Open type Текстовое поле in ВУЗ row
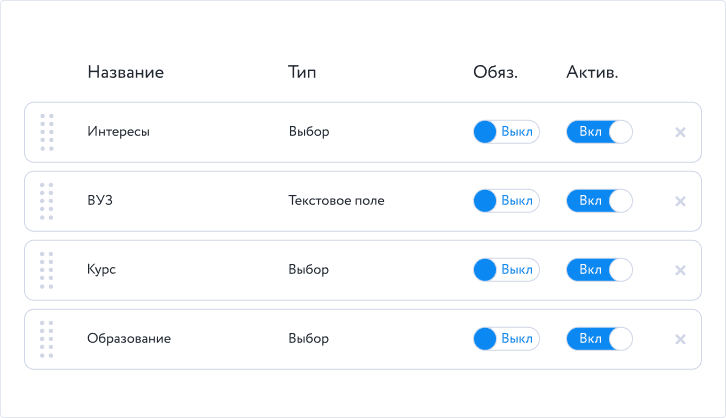 (336, 201)
